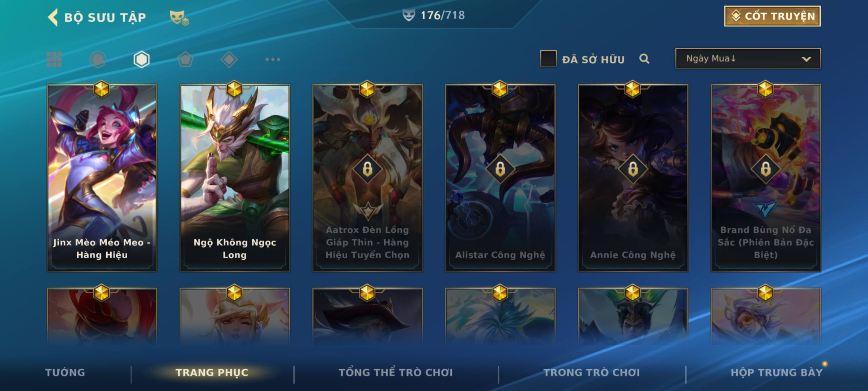868x391 pixels.
Task: Select the hexagon rarity filter icon
Action: point(141,59)
